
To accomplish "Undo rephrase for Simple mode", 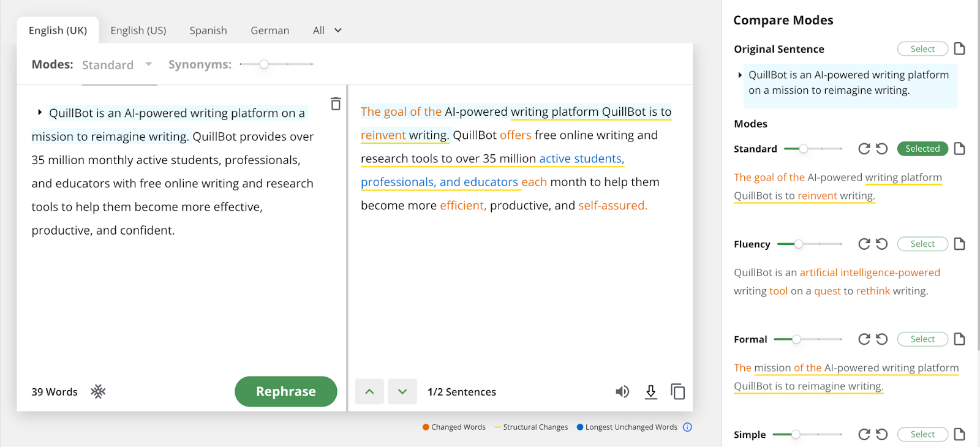I will pos(881,434).
